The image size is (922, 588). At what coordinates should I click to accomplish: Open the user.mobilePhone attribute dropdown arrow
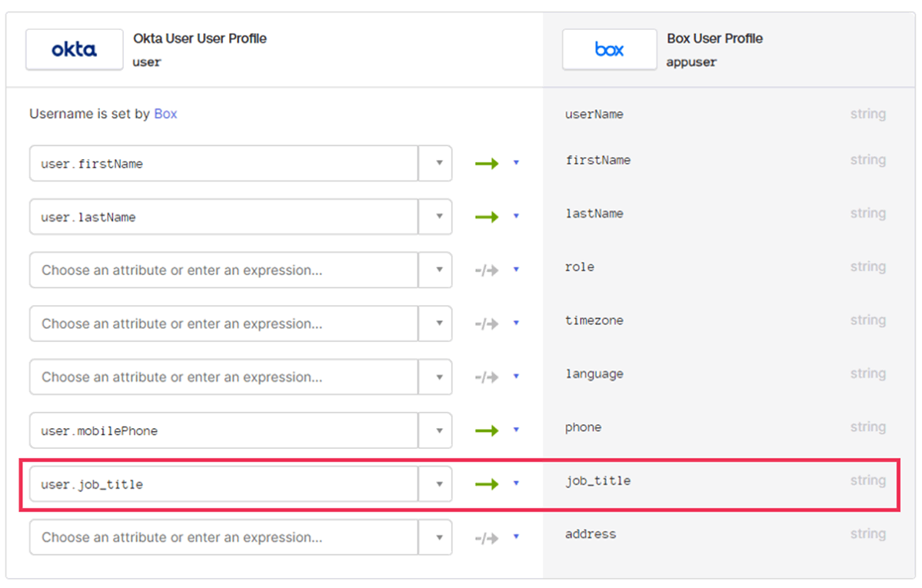click(x=435, y=430)
